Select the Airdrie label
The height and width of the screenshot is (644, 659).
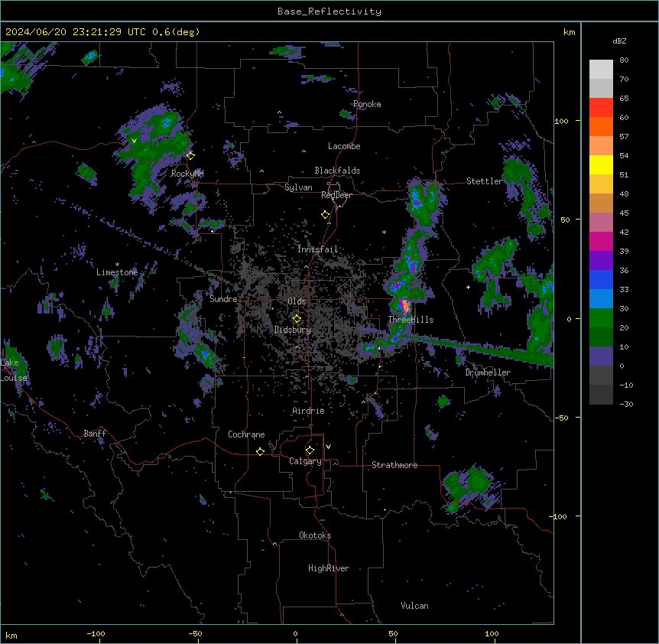click(309, 411)
